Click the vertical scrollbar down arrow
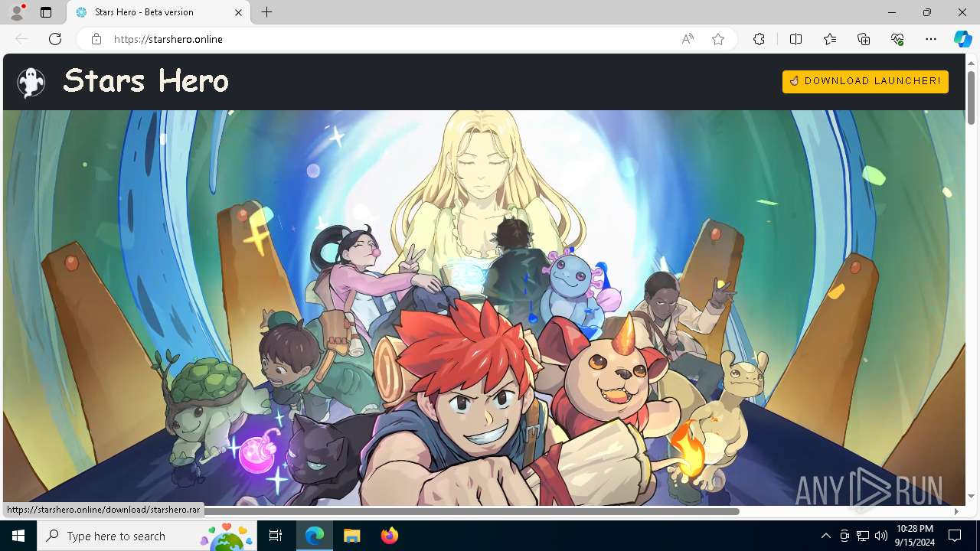980x551 pixels. [971, 497]
